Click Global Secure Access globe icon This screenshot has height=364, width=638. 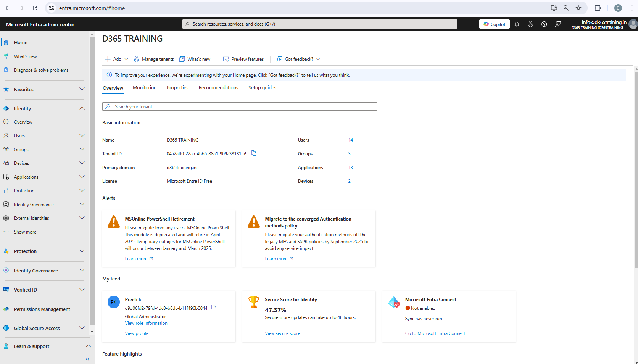tap(6, 328)
